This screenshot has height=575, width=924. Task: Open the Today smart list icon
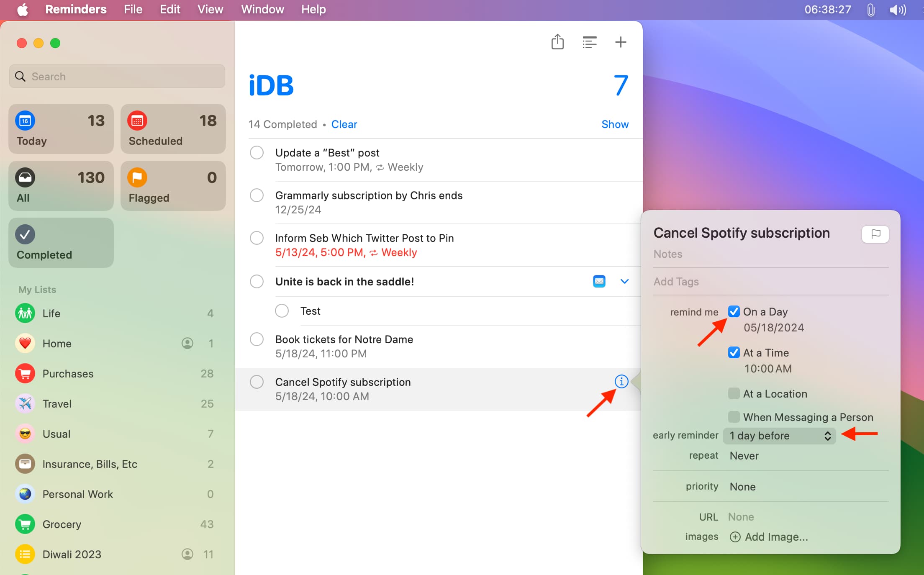(x=25, y=121)
